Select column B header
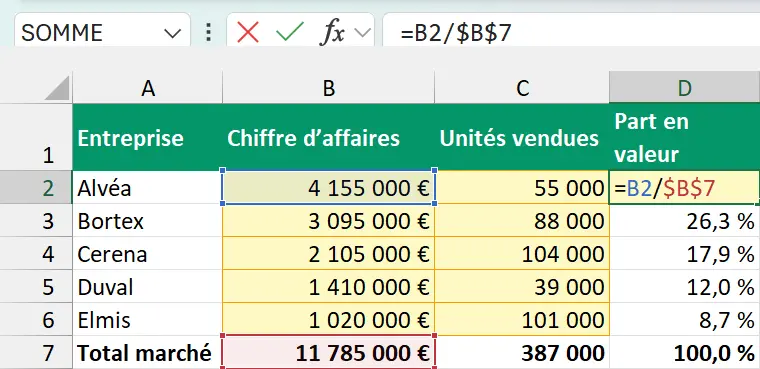This screenshot has height=369, width=760. pos(329,88)
